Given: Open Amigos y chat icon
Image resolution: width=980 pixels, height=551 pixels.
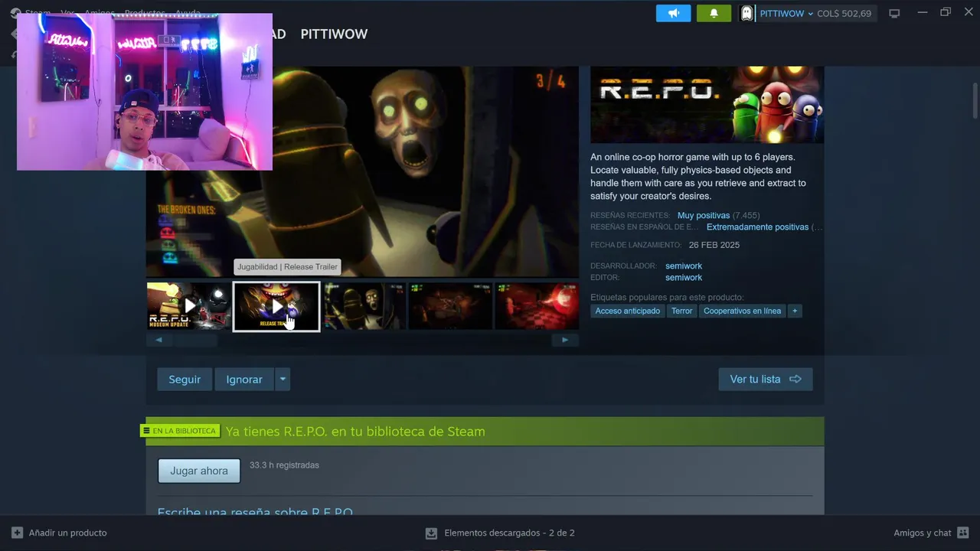Looking at the screenshot, I should [963, 533].
